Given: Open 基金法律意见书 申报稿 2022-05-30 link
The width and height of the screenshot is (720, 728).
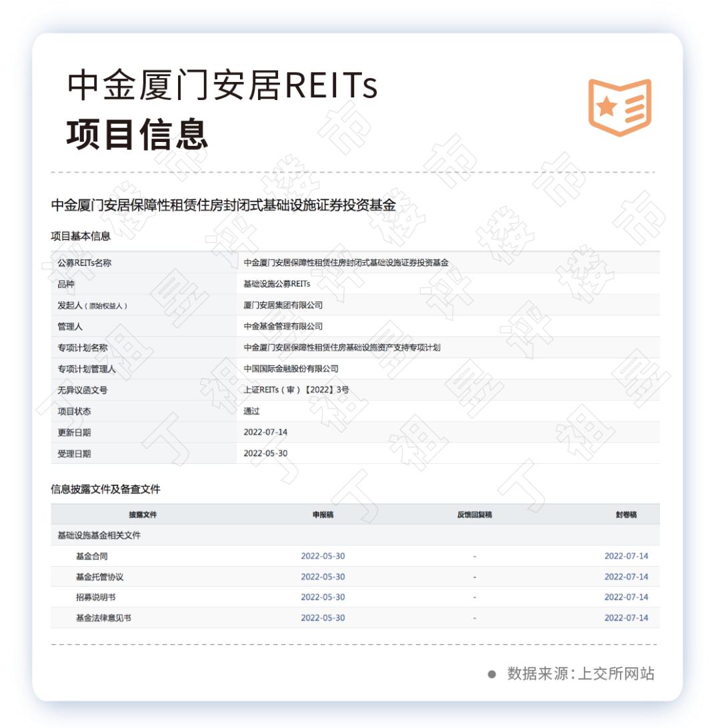Looking at the screenshot, I should tap(323, 618).
